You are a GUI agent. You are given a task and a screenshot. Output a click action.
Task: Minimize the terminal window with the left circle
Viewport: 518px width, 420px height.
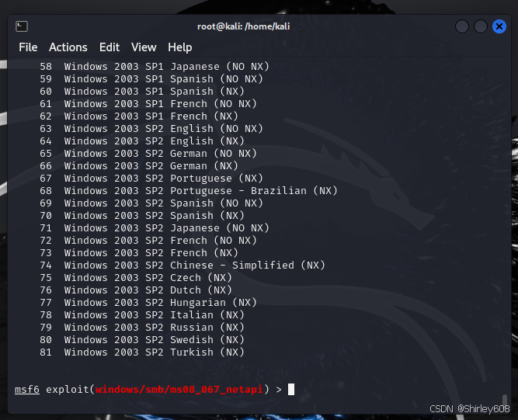click(x=462, y=26)
